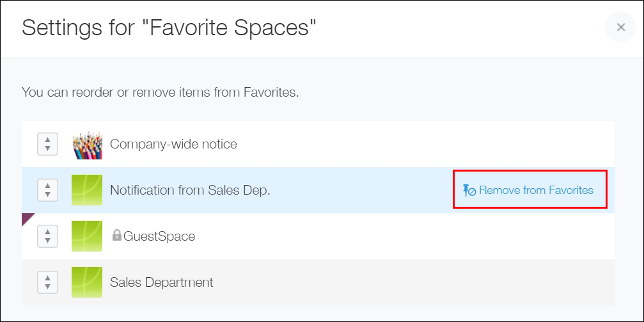Screen dimensions: 644x322
Task: Select the Company-wide notice space name
Action: click(173, 144)
